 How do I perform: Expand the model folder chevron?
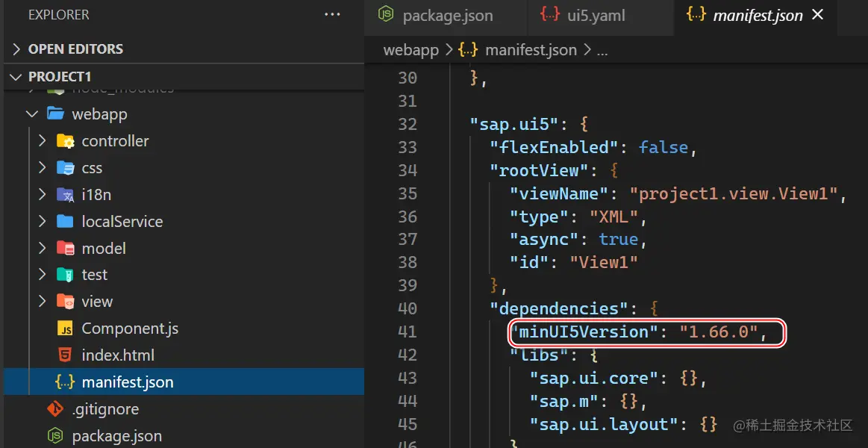[x=42, y=248]
